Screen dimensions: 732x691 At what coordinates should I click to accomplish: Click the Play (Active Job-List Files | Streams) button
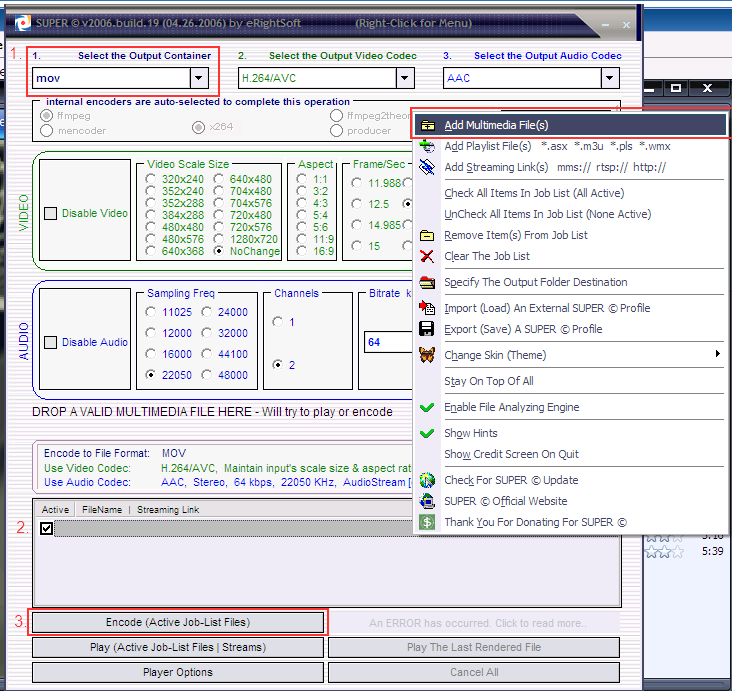pyautogui.click(x=178, y=648)
